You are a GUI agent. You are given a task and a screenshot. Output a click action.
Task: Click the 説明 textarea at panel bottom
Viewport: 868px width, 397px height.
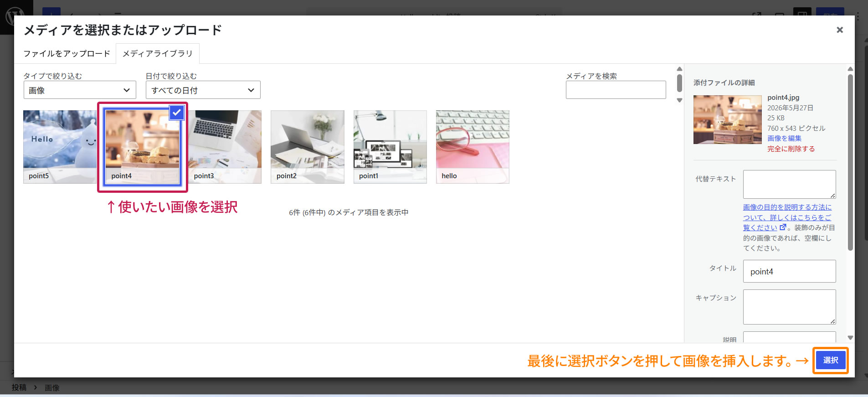click(789, 337)
